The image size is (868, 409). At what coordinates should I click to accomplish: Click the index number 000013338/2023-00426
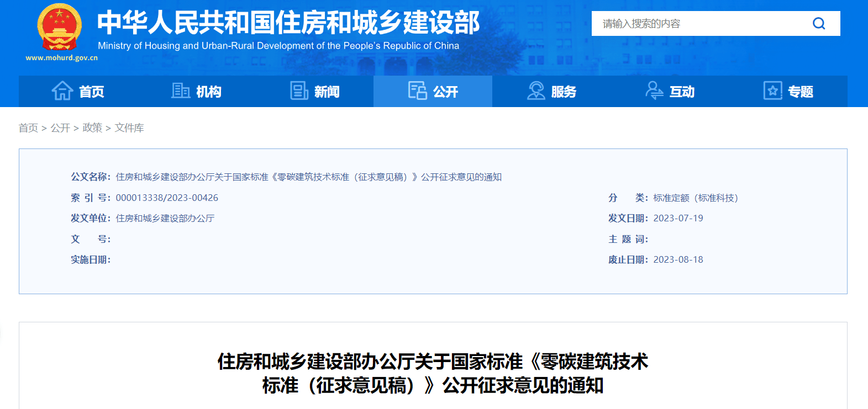point(167,198)
